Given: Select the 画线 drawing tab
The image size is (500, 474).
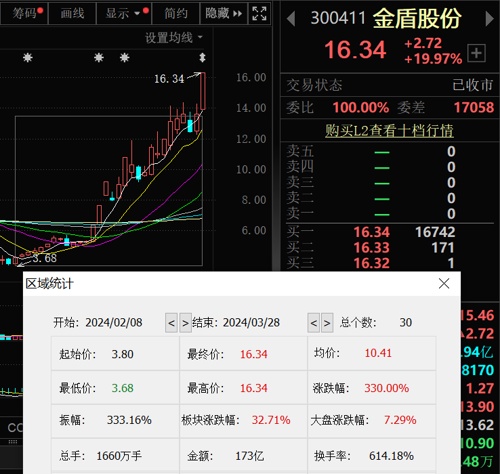Looking at the screenshot, I should pos(72,13).
